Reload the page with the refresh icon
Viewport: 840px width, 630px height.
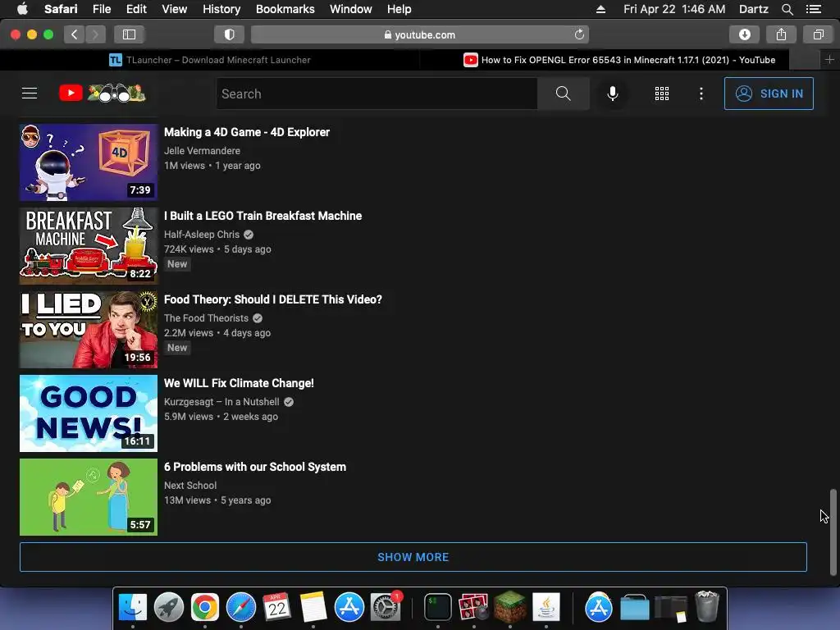(x=579, y=34)
